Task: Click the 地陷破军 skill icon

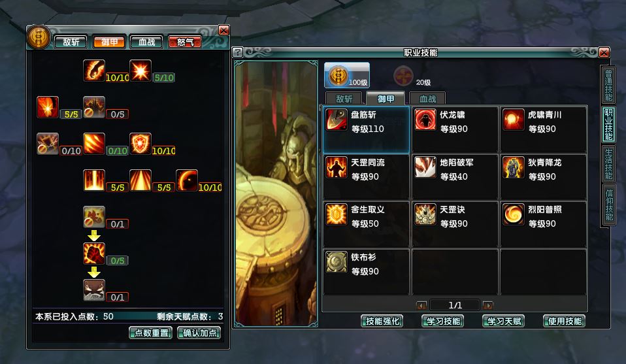Action: click(425, 167)
